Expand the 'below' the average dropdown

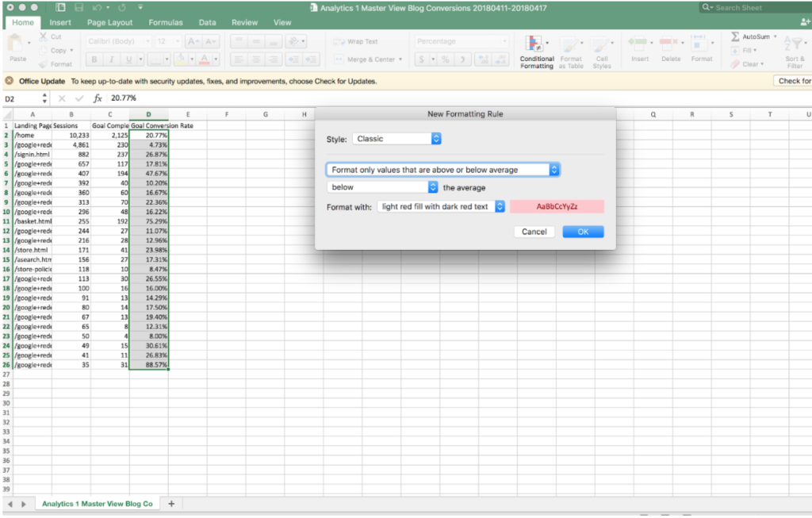[x=382, y=187]
